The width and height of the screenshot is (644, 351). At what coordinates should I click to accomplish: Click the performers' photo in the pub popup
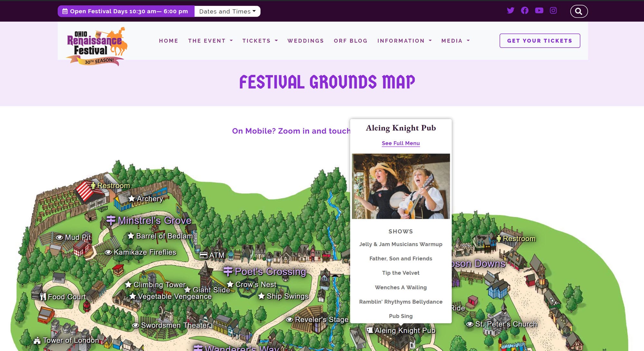[400, 187]
